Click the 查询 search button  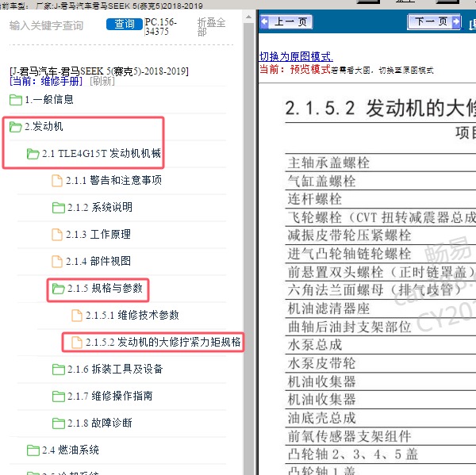click(x=125, y=24)
